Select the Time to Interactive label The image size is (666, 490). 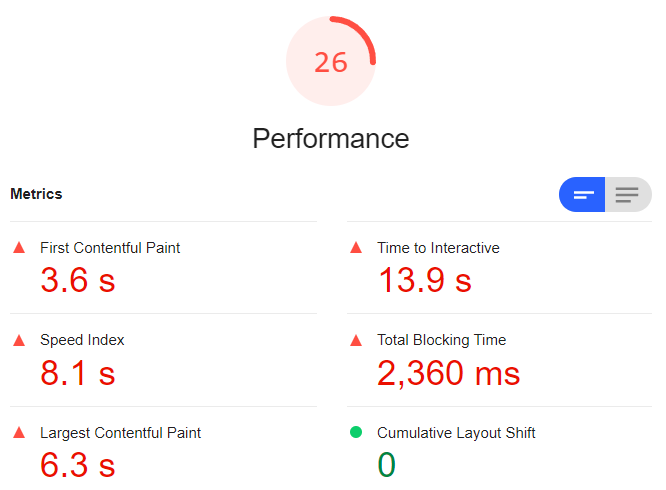(438, 248)
